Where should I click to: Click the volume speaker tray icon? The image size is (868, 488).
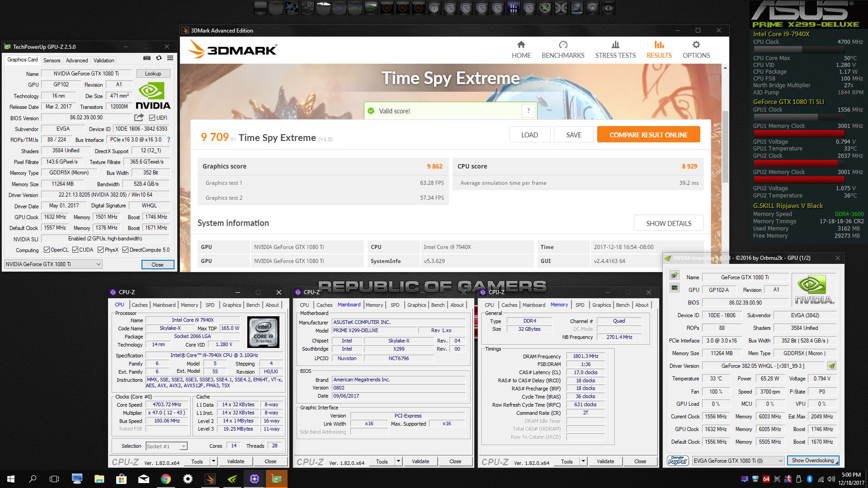831,479
